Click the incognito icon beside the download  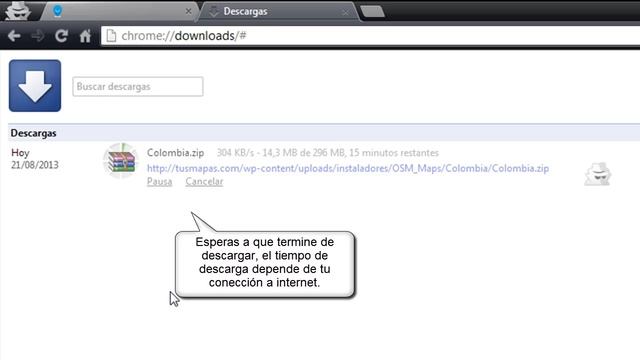pos(597,174)
